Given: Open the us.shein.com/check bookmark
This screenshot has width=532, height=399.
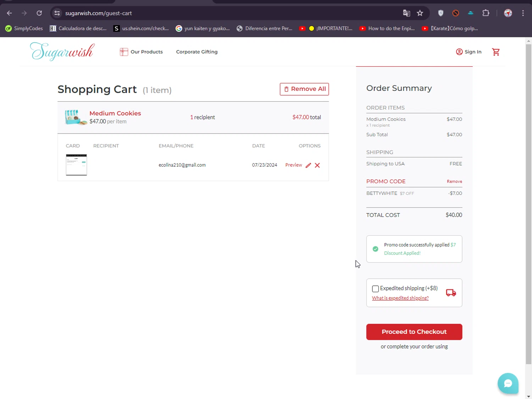Looking at the screenshot, I should click(x=141, y=28).
